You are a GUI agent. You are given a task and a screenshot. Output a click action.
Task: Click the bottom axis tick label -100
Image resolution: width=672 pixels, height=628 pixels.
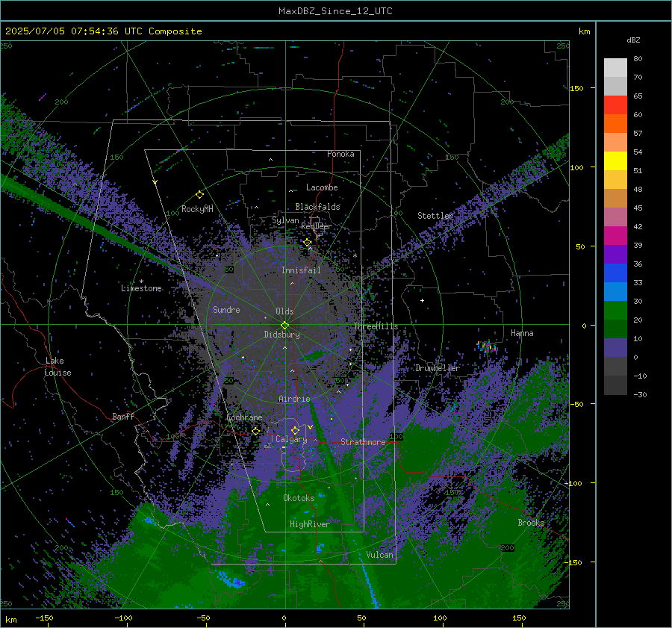pos(123,618)
